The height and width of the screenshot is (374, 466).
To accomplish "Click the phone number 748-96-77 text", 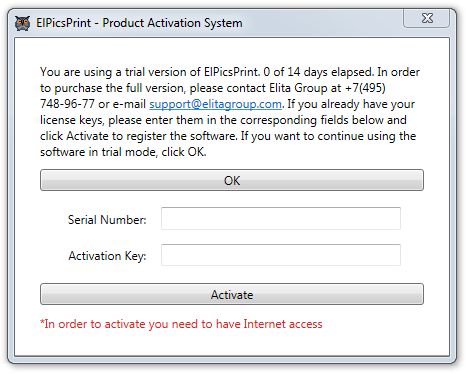I will 67,104.
